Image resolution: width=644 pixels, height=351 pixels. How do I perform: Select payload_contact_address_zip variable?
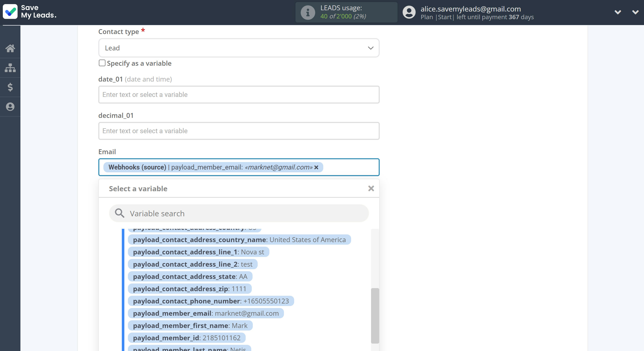[x=190, y=289]
